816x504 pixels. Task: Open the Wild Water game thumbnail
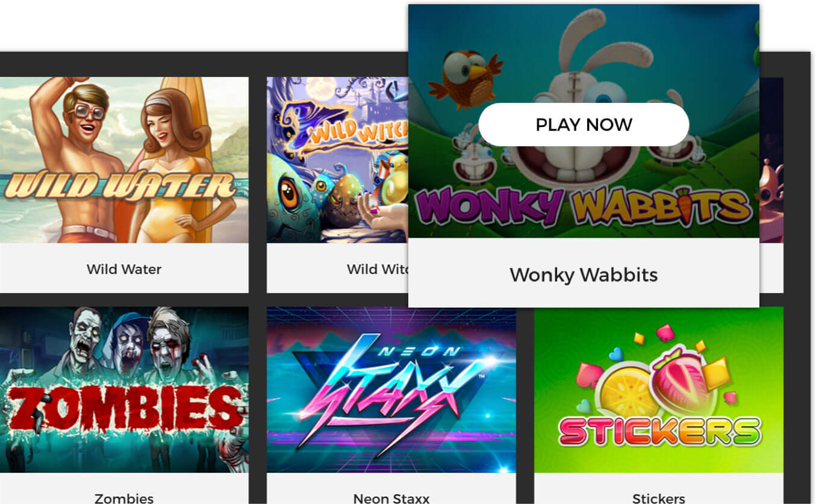click(x=124, y=160)
